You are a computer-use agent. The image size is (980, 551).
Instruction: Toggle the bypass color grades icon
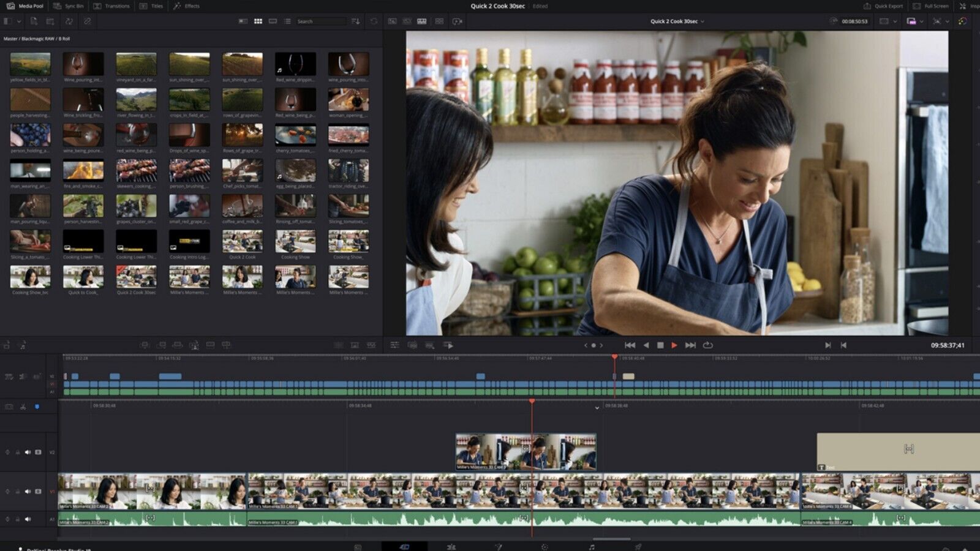point(963,21)
